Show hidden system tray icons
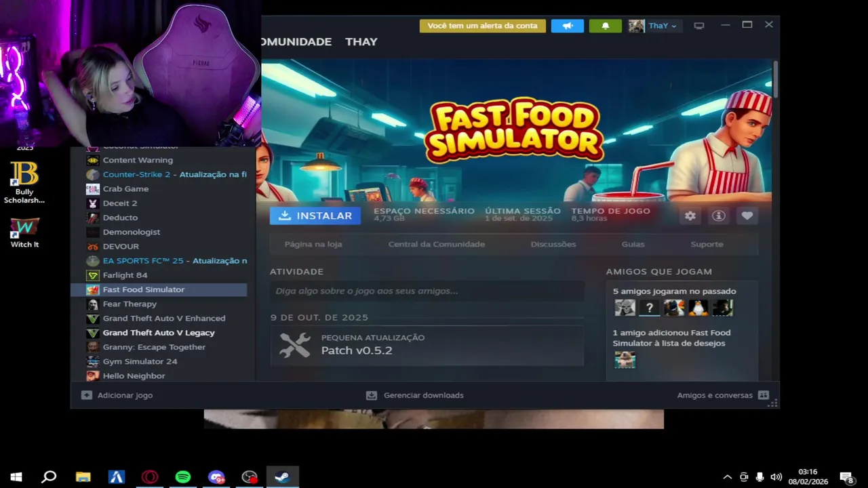 728,477
